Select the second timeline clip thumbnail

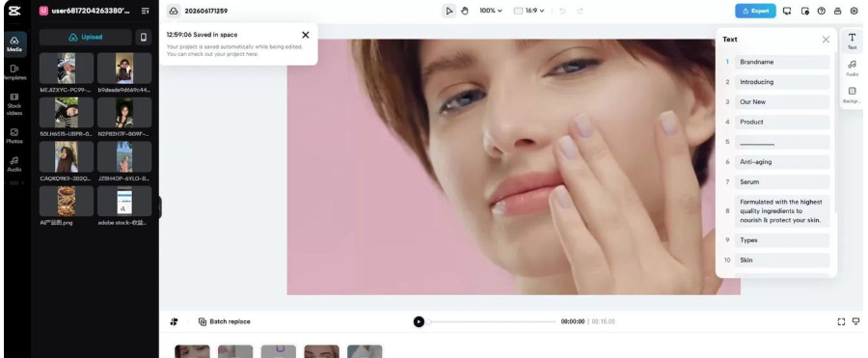coord(235,351)
